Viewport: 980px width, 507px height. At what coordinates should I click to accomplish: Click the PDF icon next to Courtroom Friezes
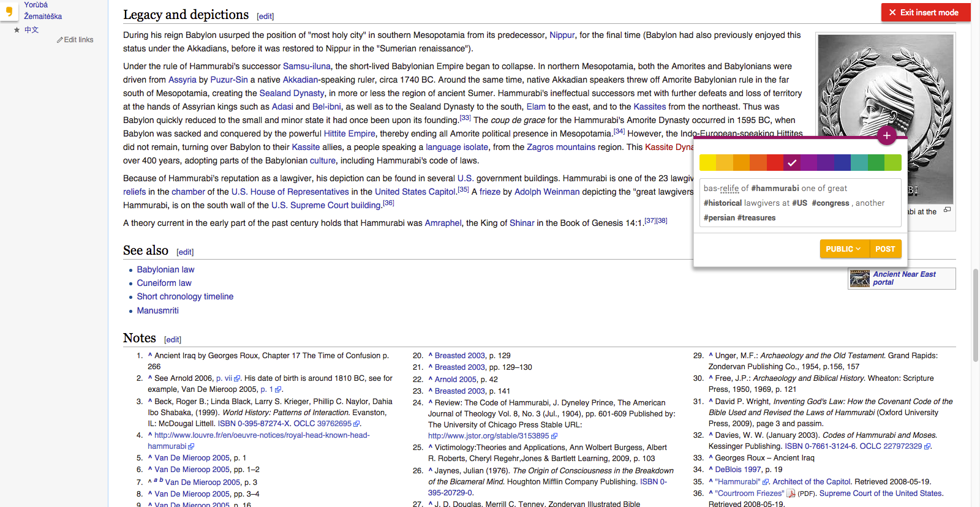[x=791, y=494]
